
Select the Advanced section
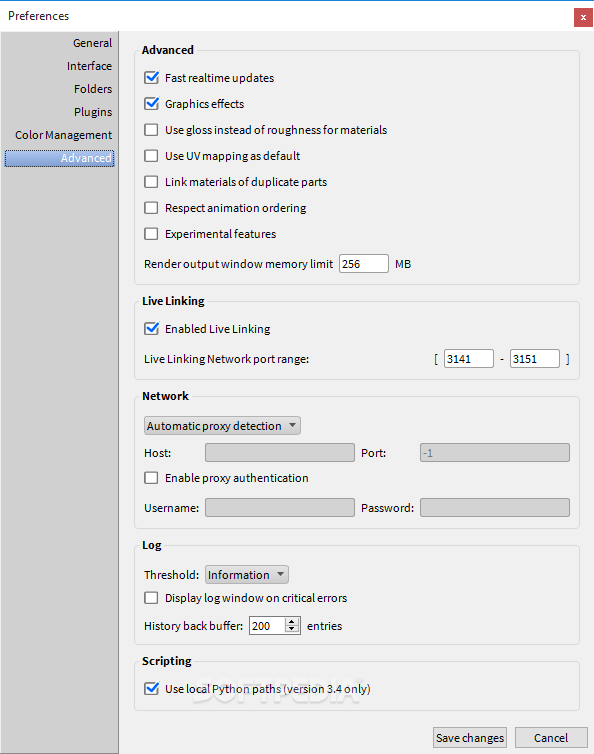[60, 158]
